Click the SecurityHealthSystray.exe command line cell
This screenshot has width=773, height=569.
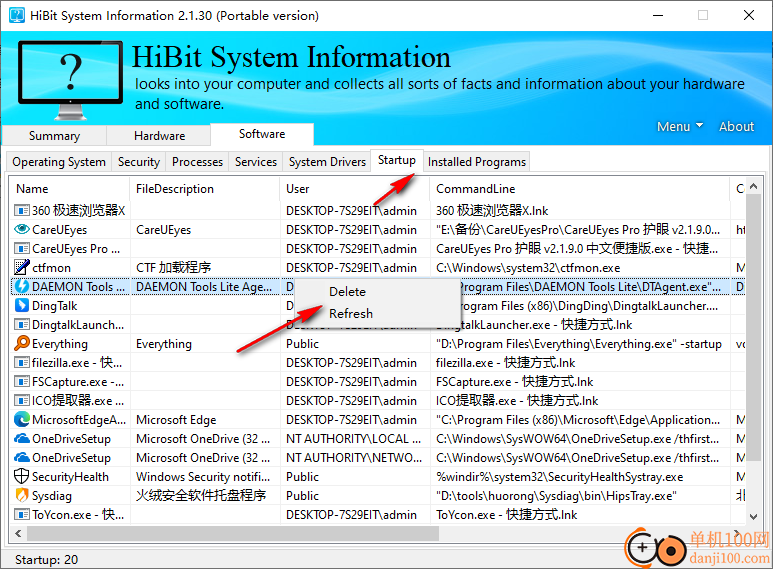560,477
